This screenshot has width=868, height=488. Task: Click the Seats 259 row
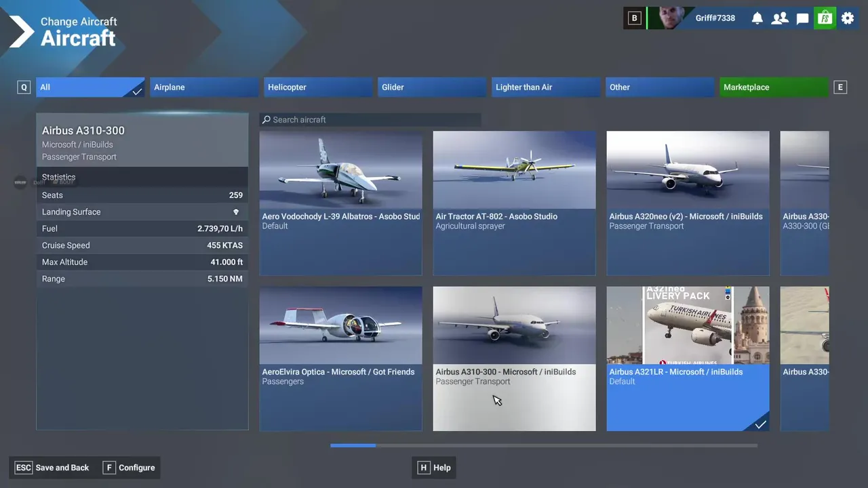142,195
